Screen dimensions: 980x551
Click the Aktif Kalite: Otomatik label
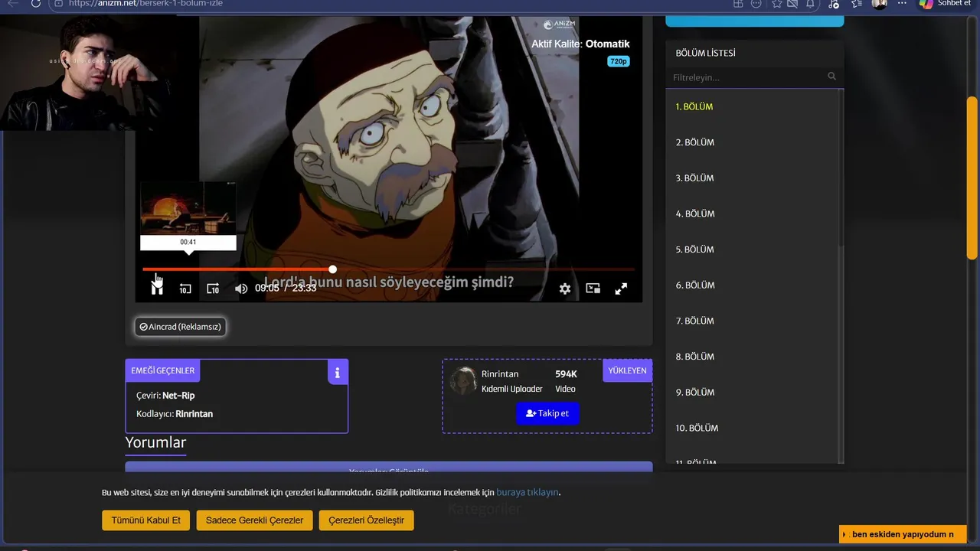coord(580,44)
